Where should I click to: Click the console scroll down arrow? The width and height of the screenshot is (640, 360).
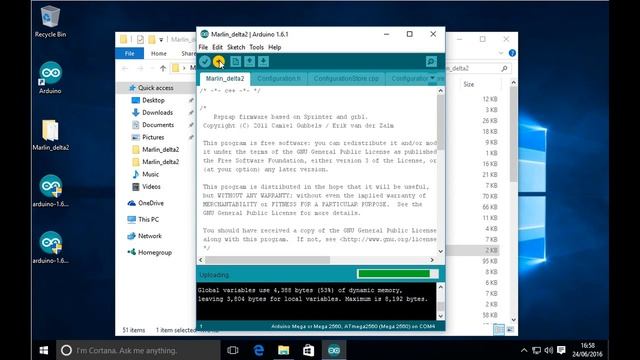440,316
